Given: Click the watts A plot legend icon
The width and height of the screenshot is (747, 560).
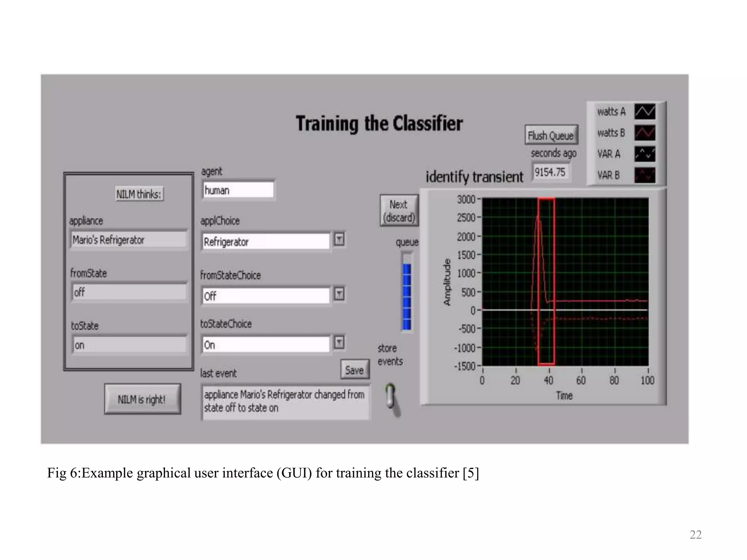Looking at the screenshot, I should point(645,112).
